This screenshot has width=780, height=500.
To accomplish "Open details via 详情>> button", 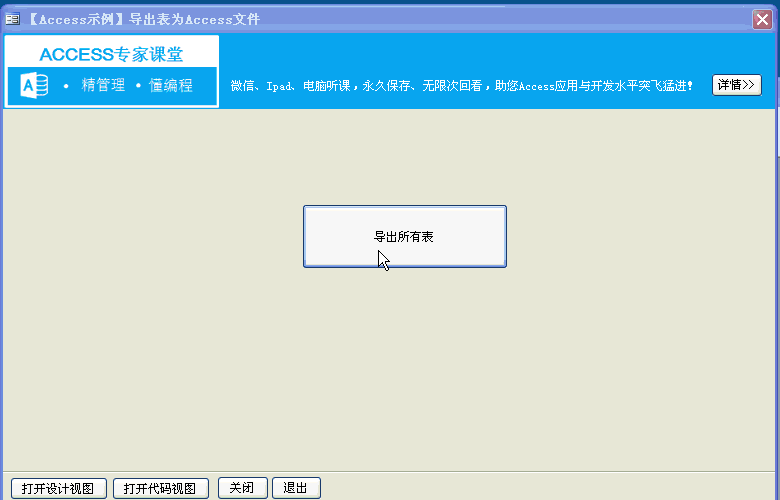I will [x=737, y=85].
